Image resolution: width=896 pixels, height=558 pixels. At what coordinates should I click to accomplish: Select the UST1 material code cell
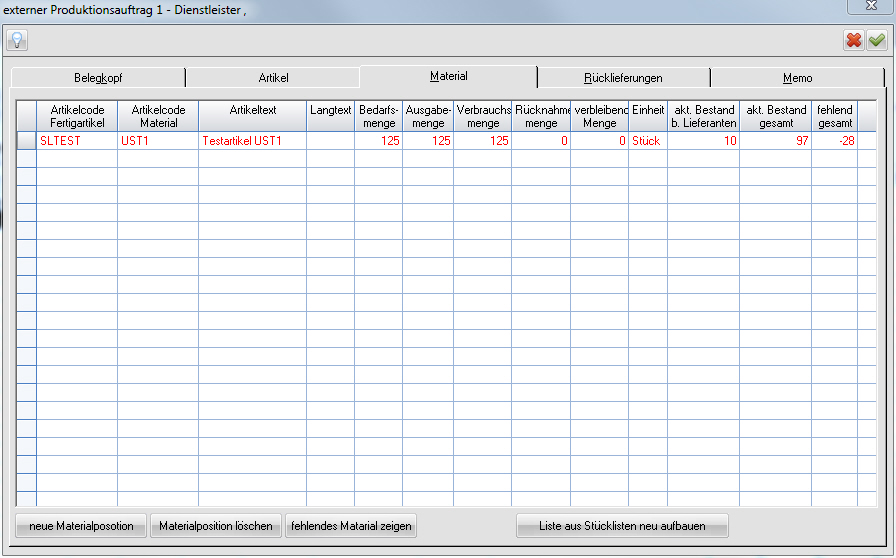158,141
